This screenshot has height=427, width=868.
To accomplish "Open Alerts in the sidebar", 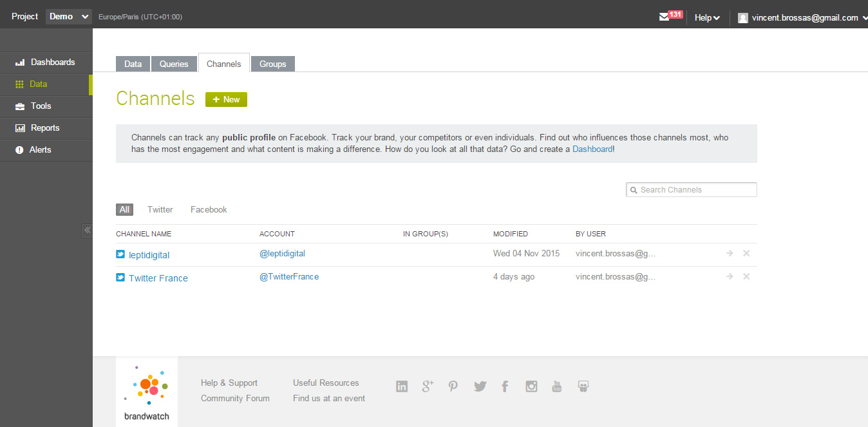I will 46,150.
